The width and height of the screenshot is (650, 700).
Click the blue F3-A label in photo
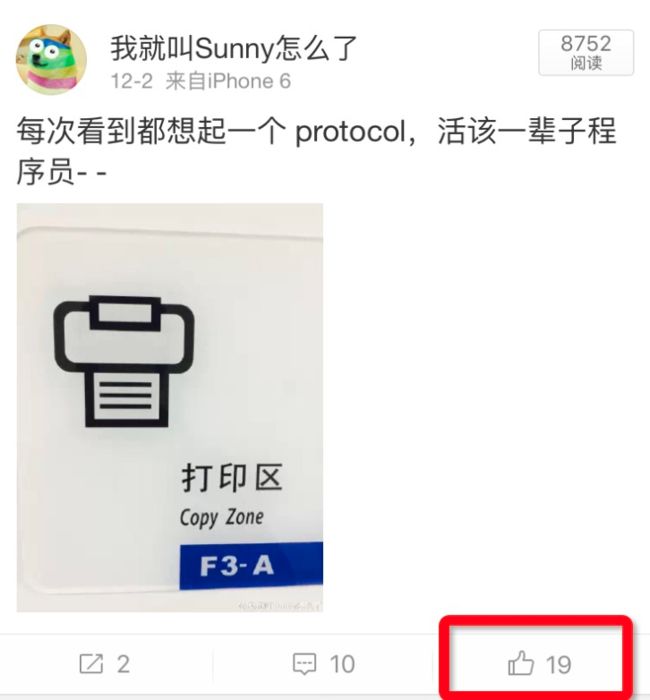(251, 566)
